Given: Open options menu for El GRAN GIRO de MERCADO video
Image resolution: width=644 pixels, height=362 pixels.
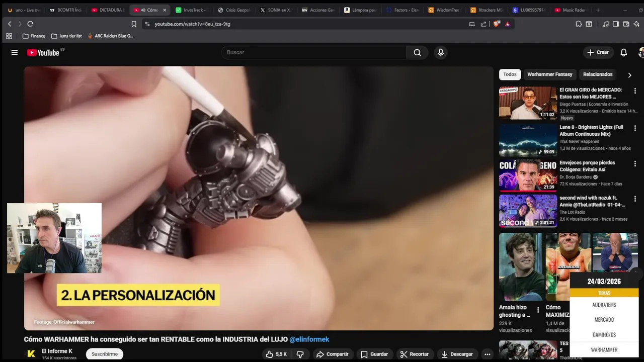Looking at the screenshot, I should pyautogui.click(x=635, y=91).
